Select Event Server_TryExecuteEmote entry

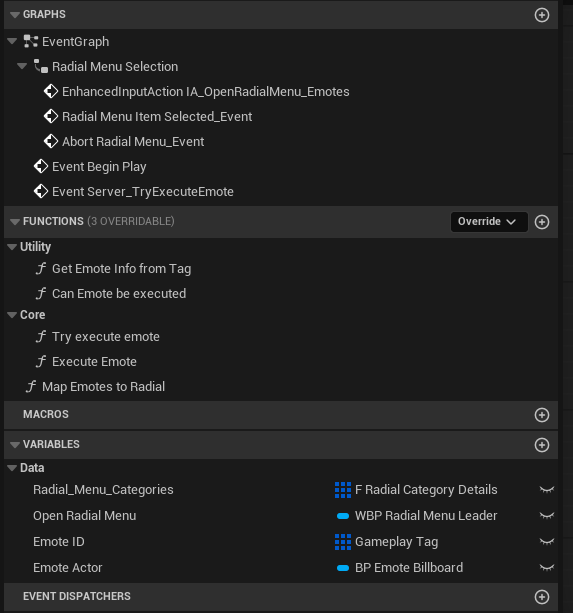[143, 192]
